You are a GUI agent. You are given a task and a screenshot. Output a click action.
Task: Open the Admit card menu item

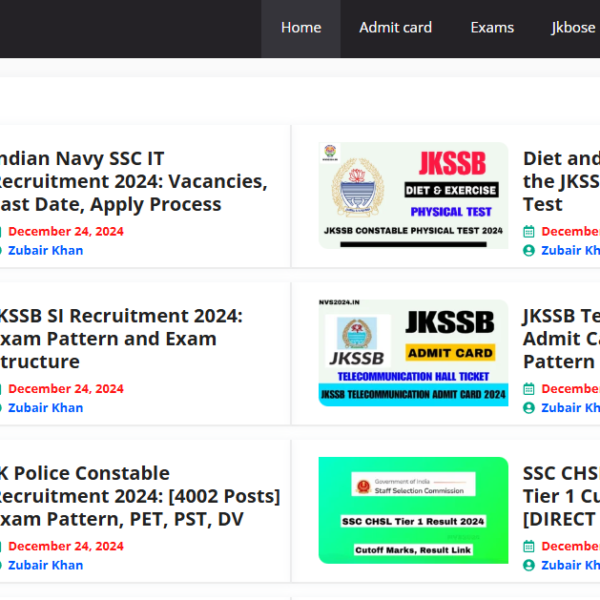[x=395, y=28]
